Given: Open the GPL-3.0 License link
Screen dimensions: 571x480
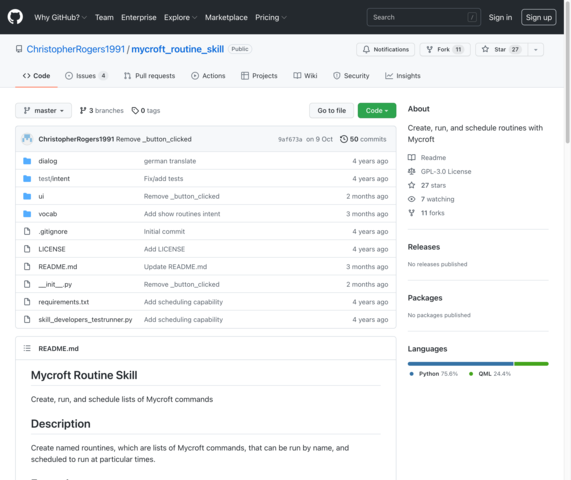Looking at the screenshot, I should (x=446, y=171).
